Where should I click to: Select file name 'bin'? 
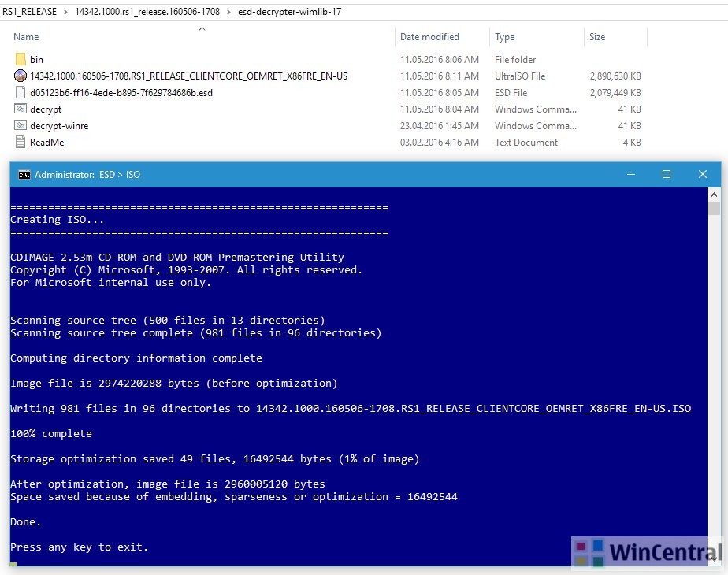tap(37, 59)
